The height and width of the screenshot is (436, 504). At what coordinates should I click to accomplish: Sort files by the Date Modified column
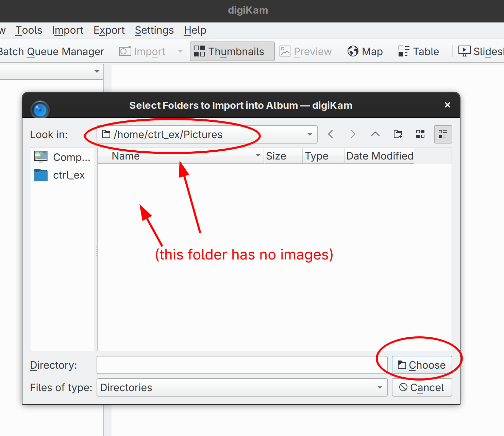click(379, 156)
